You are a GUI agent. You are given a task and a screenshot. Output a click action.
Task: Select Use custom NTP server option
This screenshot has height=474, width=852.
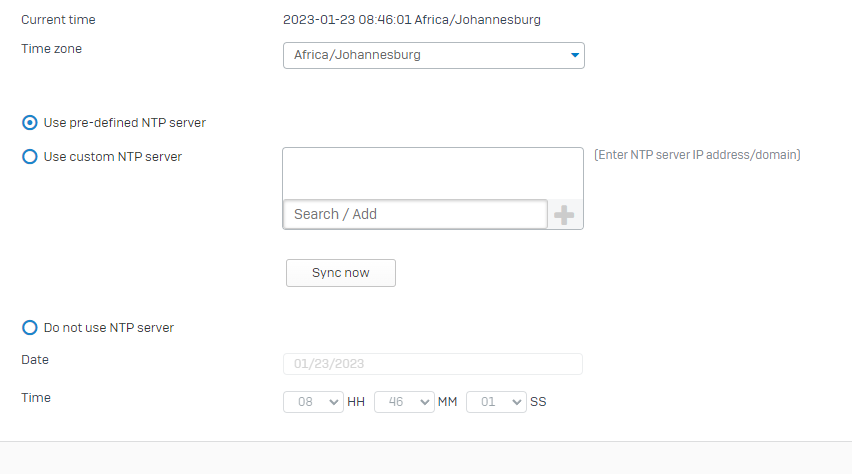coord(30,157)
